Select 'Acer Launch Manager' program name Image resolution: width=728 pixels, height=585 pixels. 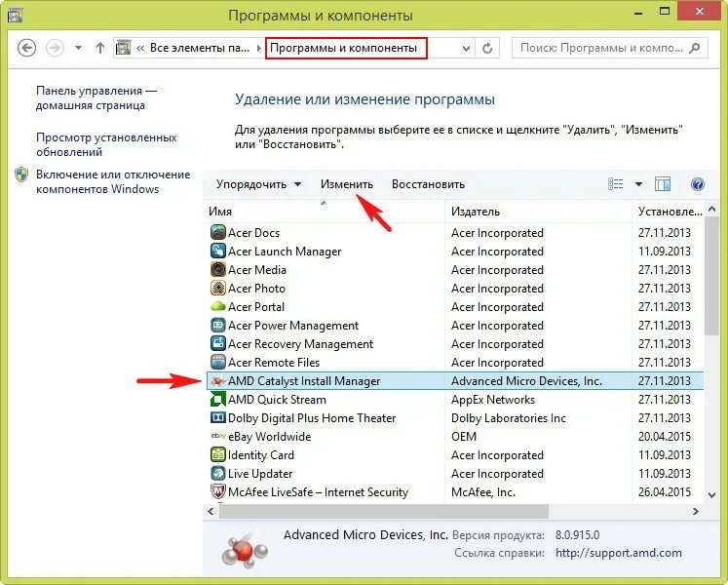tap(285, 252)
